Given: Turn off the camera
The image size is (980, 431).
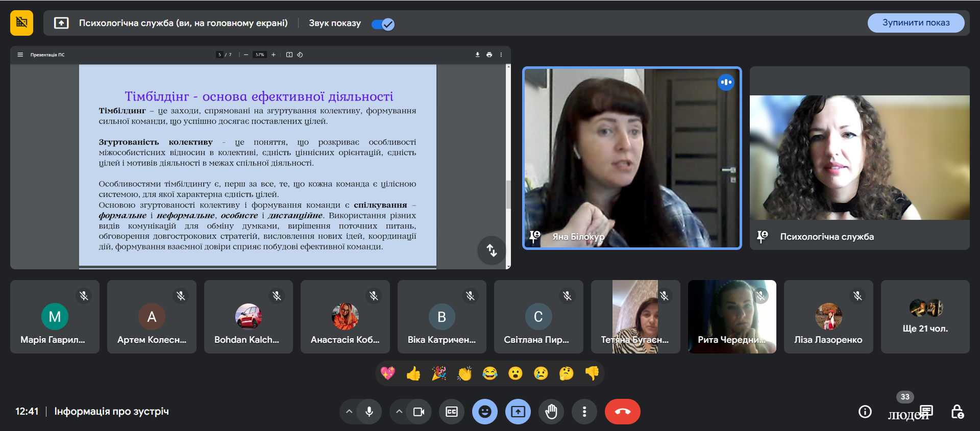Looking at the screenshot, I should point(419,412).
